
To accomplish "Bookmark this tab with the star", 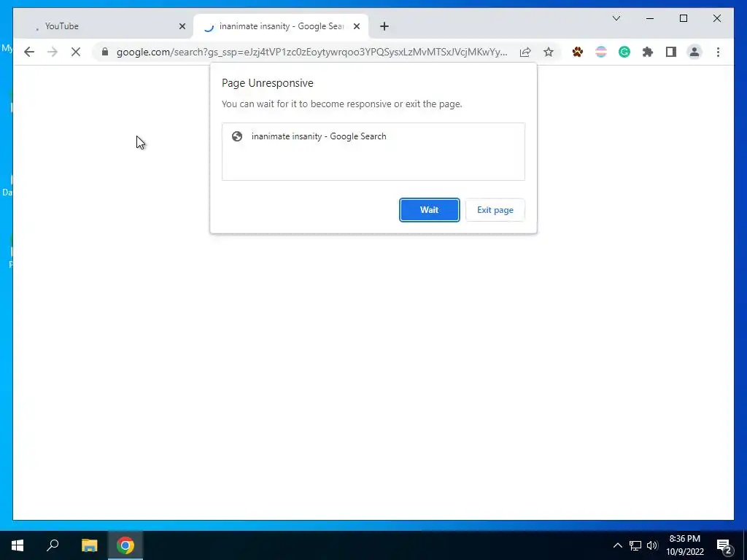I will coord(549,52).
